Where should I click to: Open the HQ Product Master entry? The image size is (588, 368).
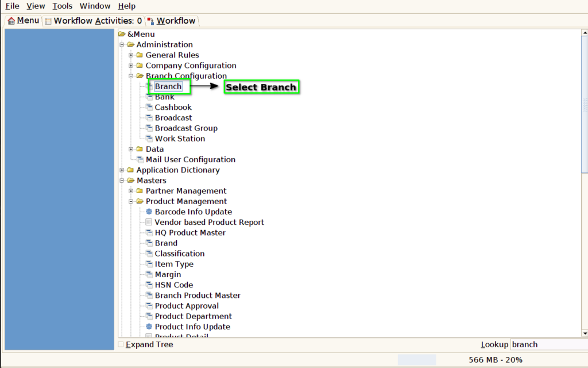point(190,233)
